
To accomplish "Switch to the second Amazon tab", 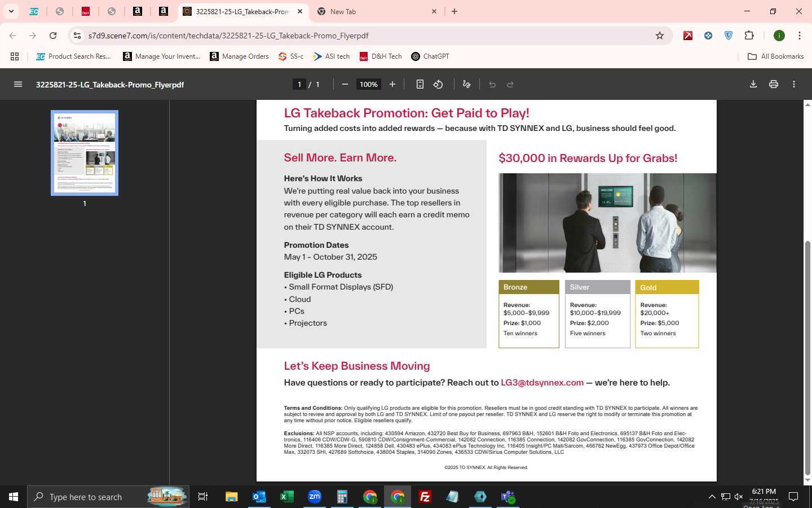I will pos(164,11).
